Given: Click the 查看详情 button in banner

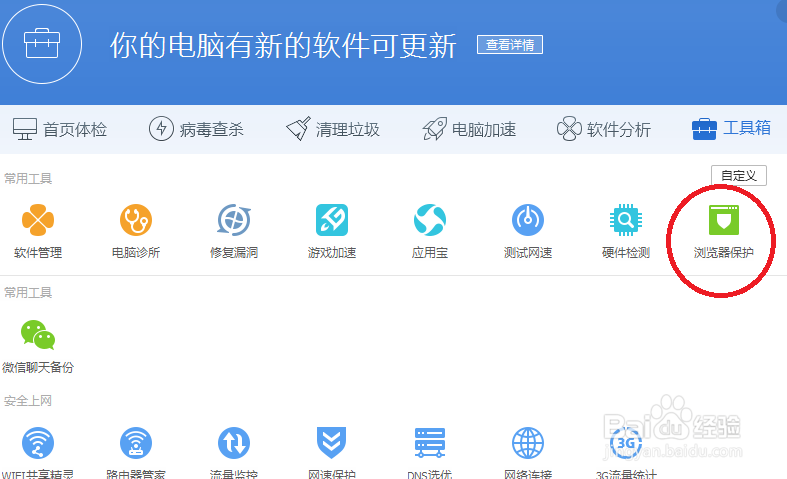Looking at the screenshot, I should (510, 45).
